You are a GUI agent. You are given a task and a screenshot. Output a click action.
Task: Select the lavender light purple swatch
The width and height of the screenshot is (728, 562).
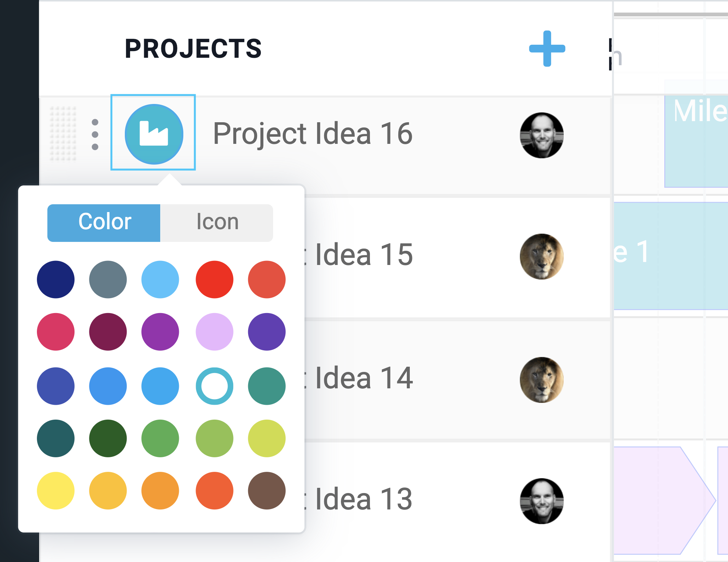tap(214, 332)
